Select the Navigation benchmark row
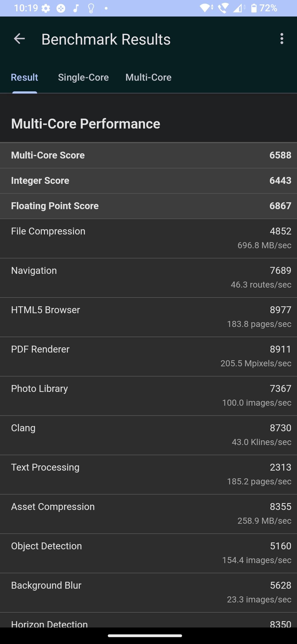Viewport: 297px width, 644px height. [148, 278]
